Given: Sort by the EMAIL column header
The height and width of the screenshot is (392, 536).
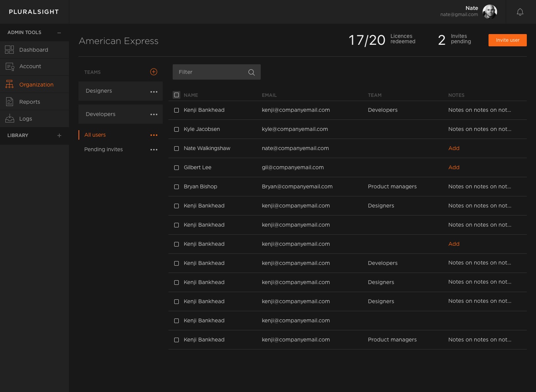Looking at the screenshot, I should point(269,95).
